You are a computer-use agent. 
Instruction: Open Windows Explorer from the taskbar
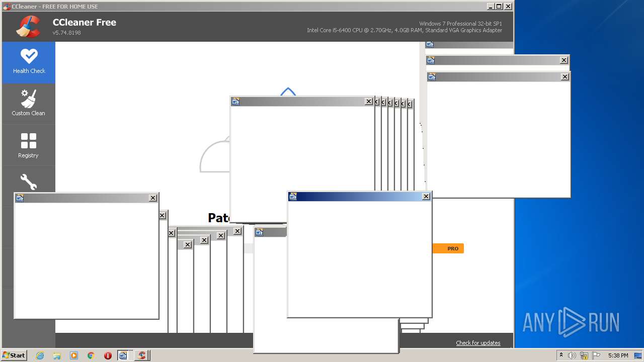point(57,355)
